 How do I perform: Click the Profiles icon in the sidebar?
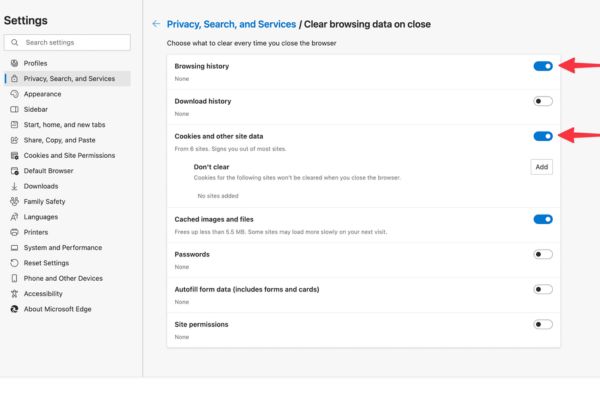click(x=14, y=63)
